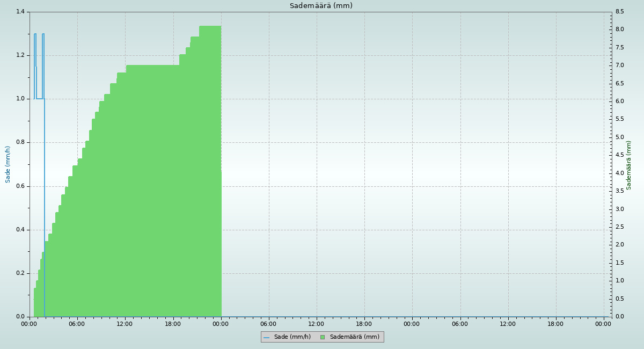644x349 pixels.
Task: Click the 1.0 tick on left axis
Action: coord(21,99)
